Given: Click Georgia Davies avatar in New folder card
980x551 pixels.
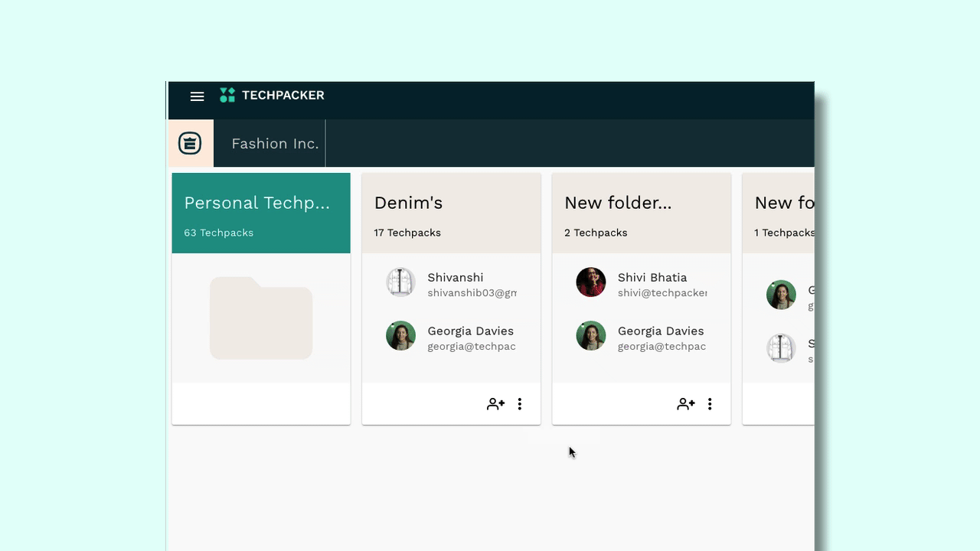Looking at the screenshot, I should 591,336.
